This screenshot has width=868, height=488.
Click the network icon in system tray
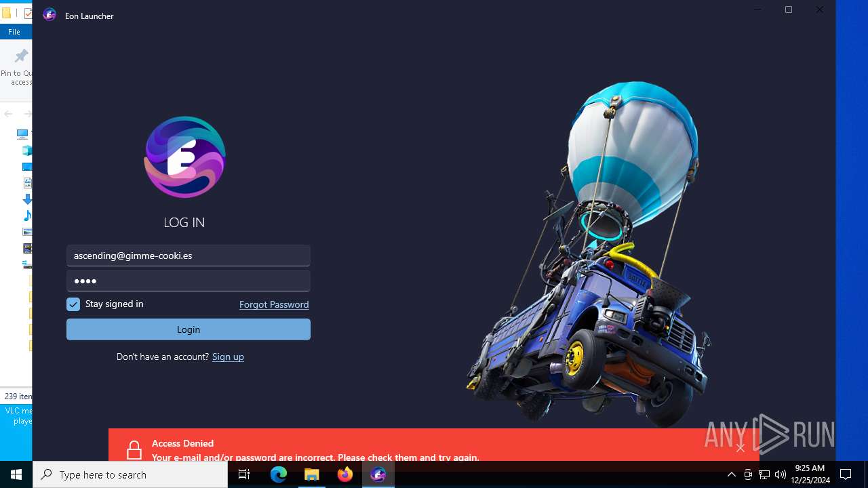pos(764,474)
